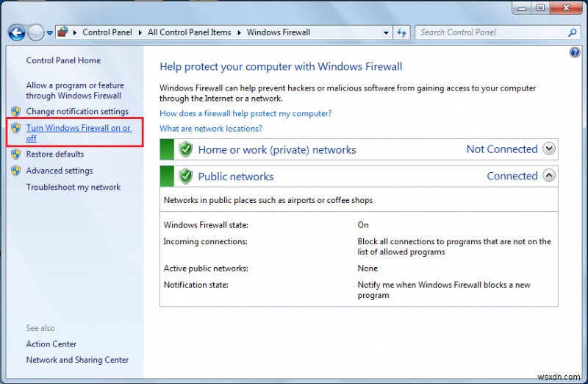
Task: Open the recent pages dropdown arrow
Action: 49,33
